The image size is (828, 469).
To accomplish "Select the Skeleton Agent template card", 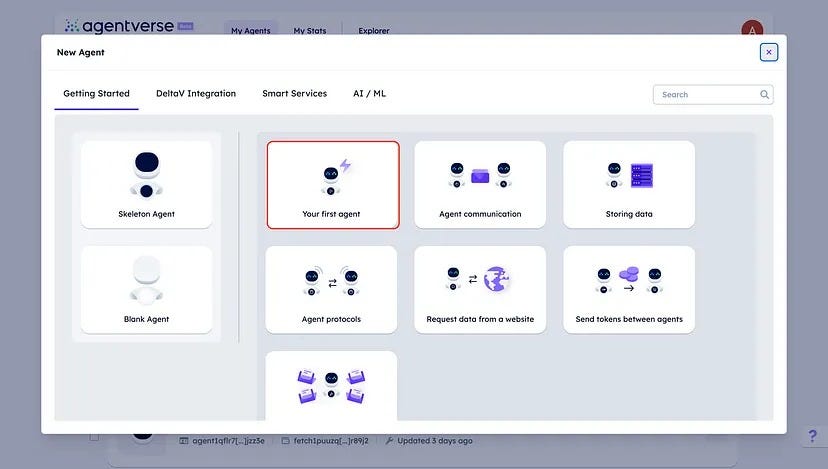I will point(146,184).
